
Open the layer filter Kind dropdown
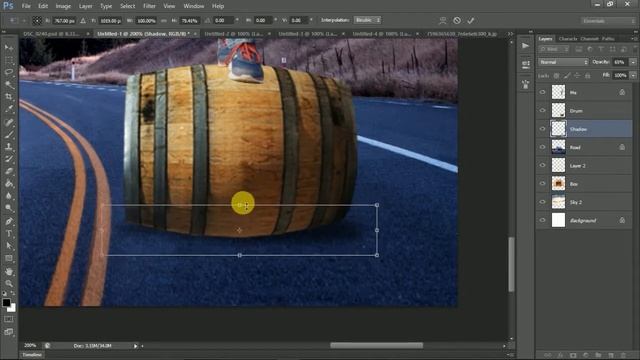coord(554,49)
